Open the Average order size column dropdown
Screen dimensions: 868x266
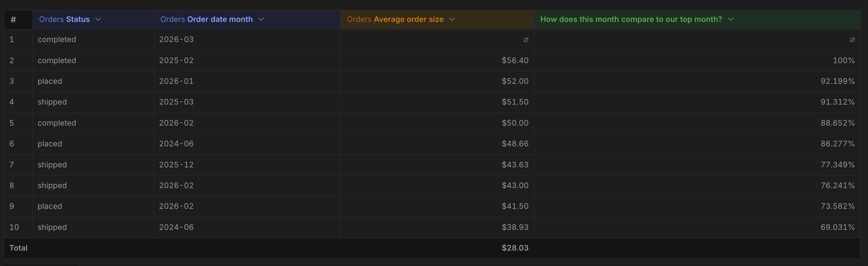point(452,20)
